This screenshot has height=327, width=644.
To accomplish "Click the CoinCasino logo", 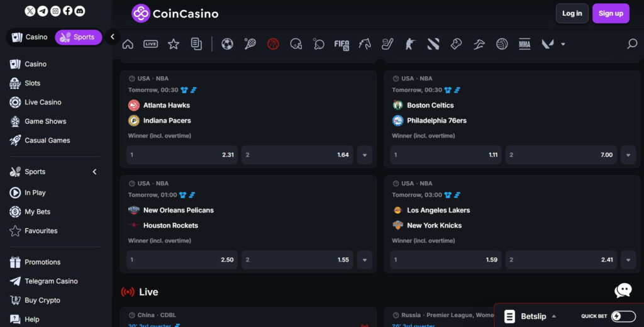I will point(175,14).
